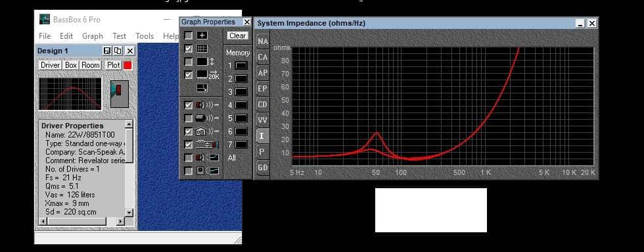Click the duplicate design icon
The image size is (644, 252).
coord(118,51)
